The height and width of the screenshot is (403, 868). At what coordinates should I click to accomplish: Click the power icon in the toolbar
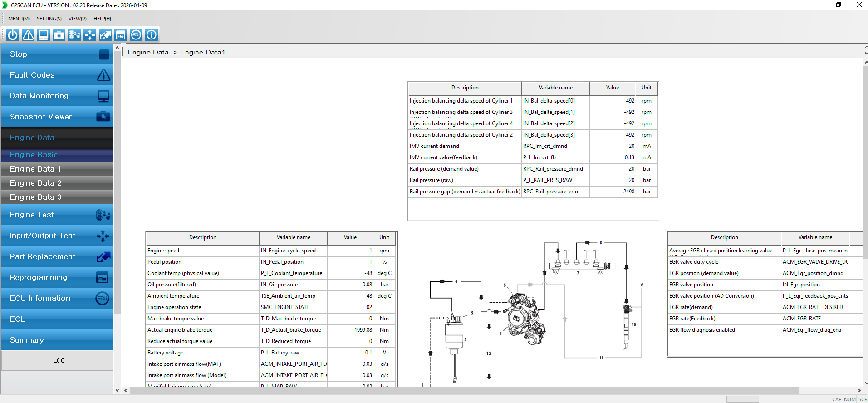point(13,35)
